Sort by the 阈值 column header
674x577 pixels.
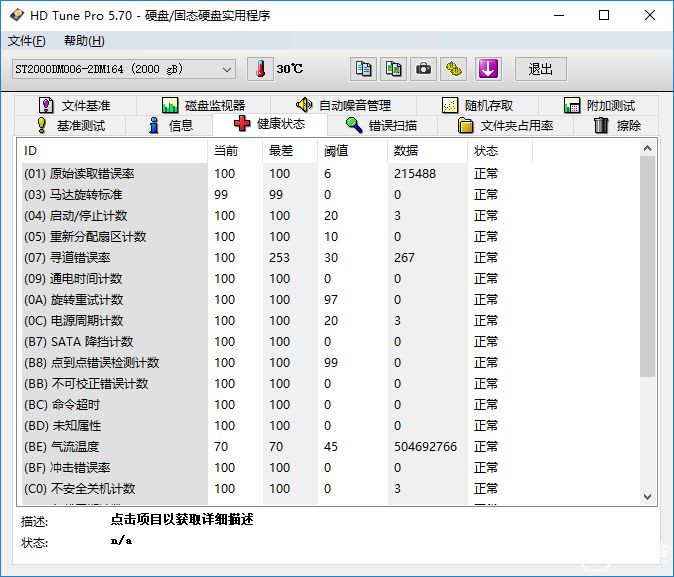point(352,150)
